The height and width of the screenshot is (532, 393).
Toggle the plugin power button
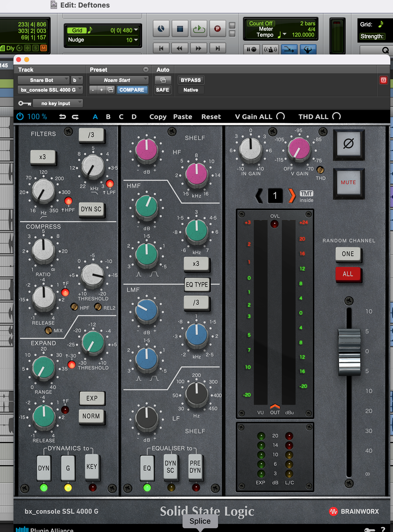coord(20,116)
